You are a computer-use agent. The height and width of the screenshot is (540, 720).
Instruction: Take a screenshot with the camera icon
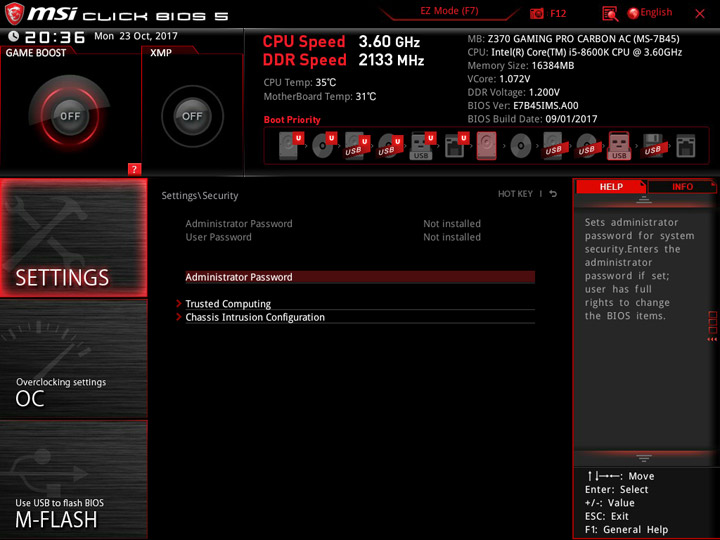coord(537,13)
